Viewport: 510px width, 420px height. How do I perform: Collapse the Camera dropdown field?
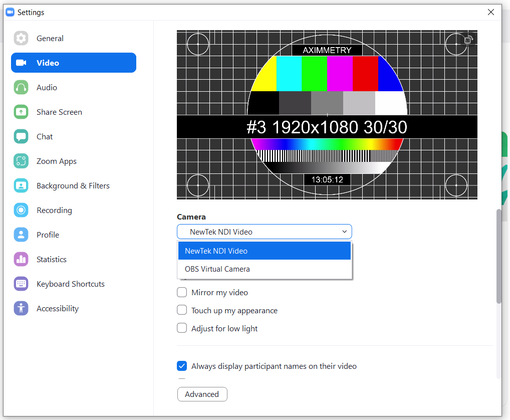[x=265, y=232]
